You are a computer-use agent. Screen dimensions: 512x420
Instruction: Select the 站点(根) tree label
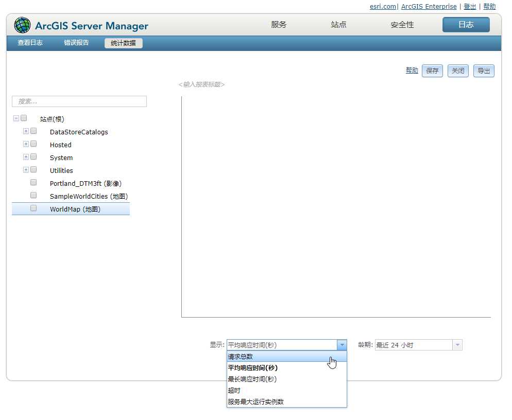click(52, 119)
